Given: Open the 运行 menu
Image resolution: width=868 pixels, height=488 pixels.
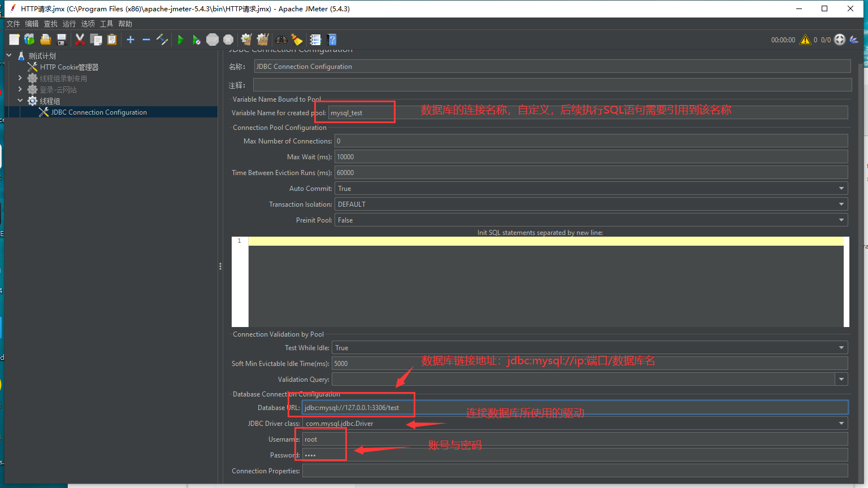Looking at the screenshot, I should point(69,24).
